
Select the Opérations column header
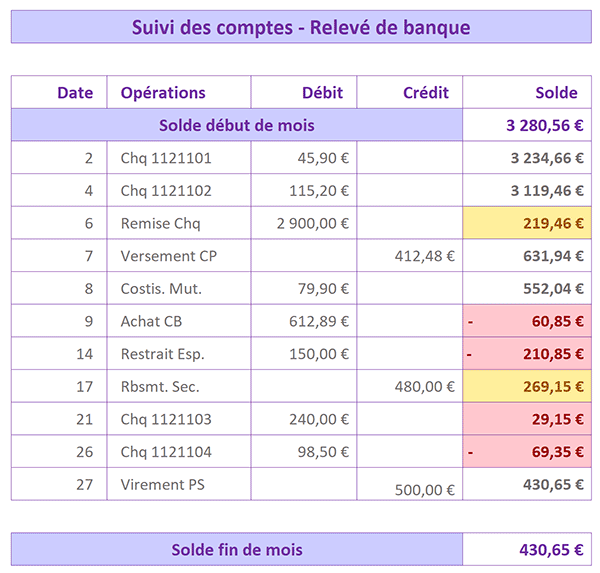(179, 92)
